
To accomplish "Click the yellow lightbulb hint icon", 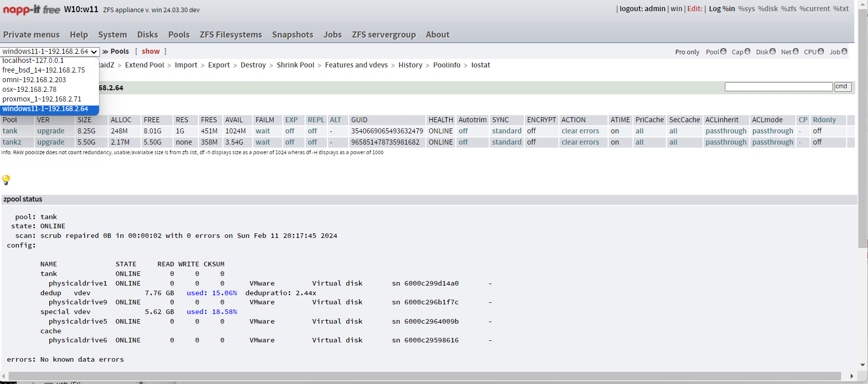I will click(x=6, y=180).
